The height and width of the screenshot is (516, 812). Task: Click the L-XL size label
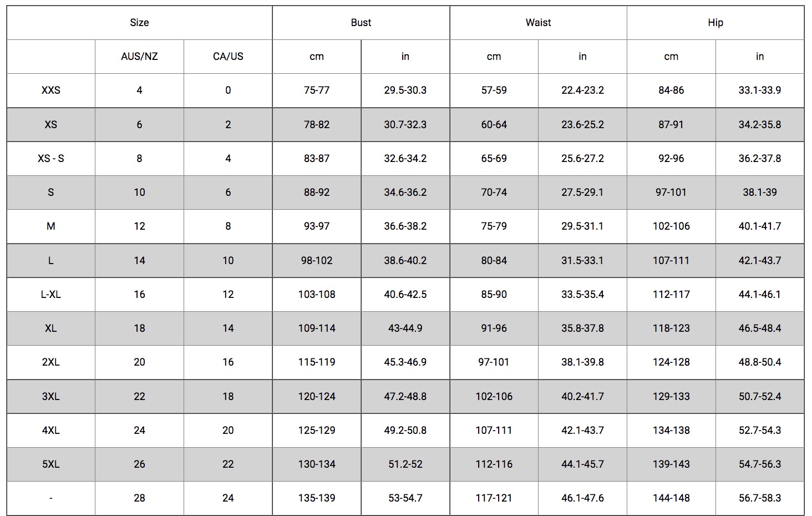(x=51, y=295)
